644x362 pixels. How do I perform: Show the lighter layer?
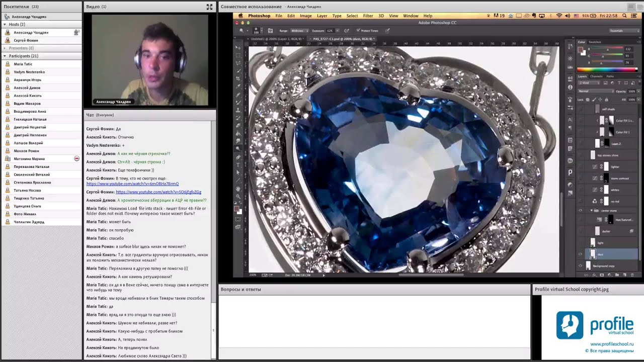click(580, 167)
